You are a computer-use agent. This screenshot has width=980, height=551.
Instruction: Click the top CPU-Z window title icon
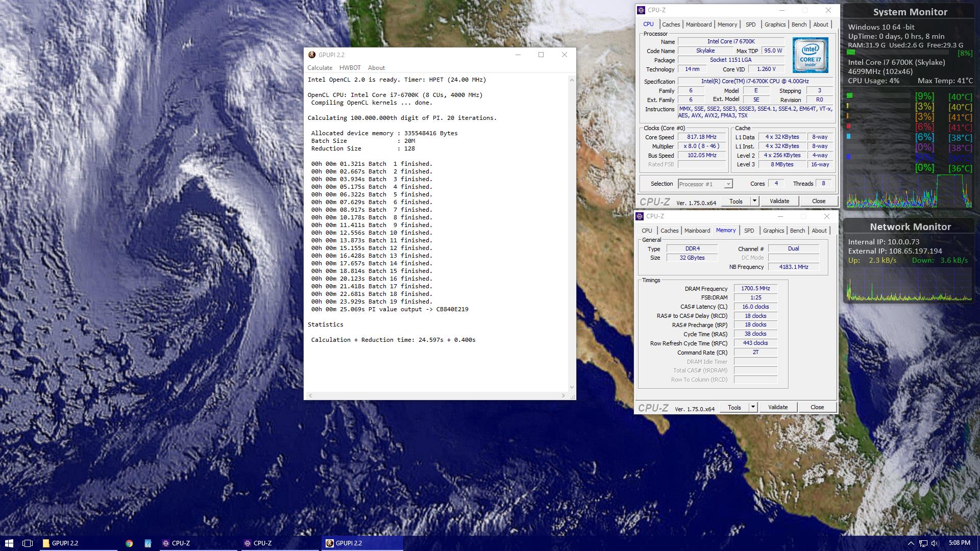click(641, 10)
